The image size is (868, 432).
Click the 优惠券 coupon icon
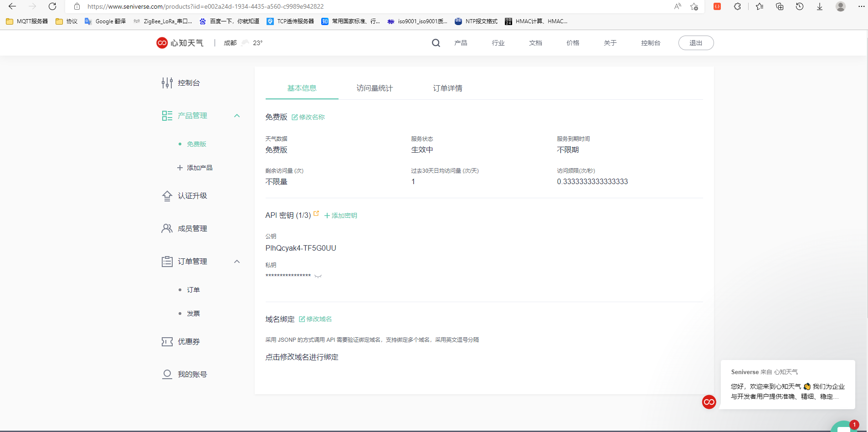(x=166, y=341)
